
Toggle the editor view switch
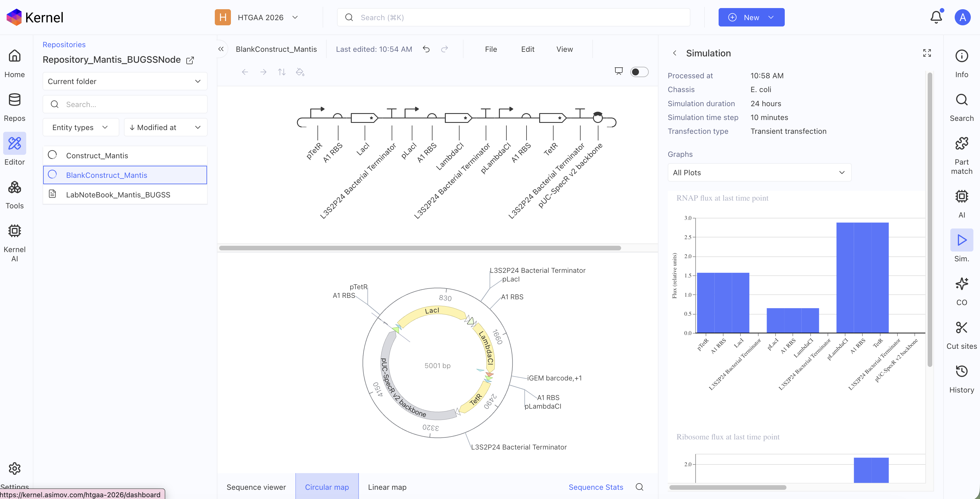click(x=639, y=72)
